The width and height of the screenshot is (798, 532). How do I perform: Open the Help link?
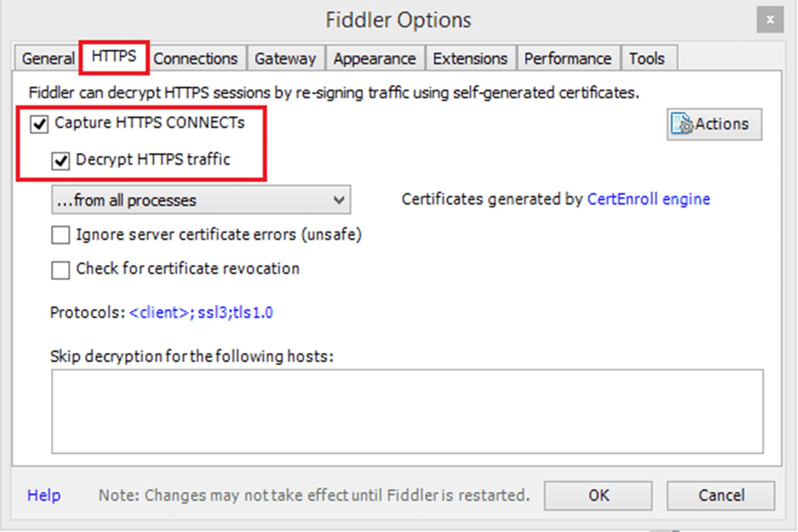coord(44,495)
